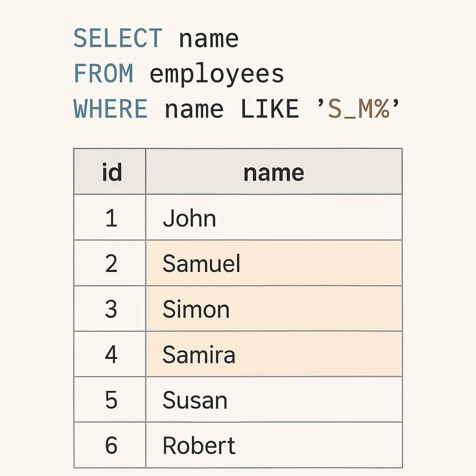Image resolution: width=476 pixels, height=476 pixels.
Task: Click id cell with value 2
Action: (110, 263)
